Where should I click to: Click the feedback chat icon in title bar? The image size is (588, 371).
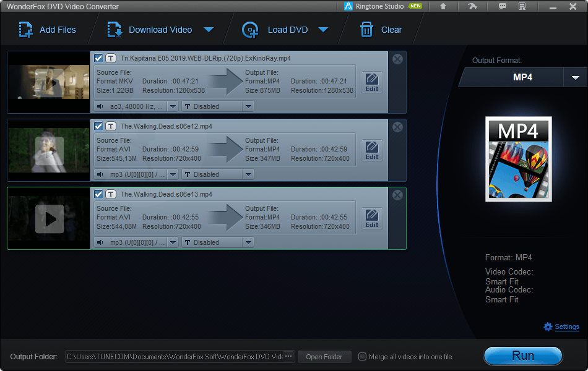[503, 6]
